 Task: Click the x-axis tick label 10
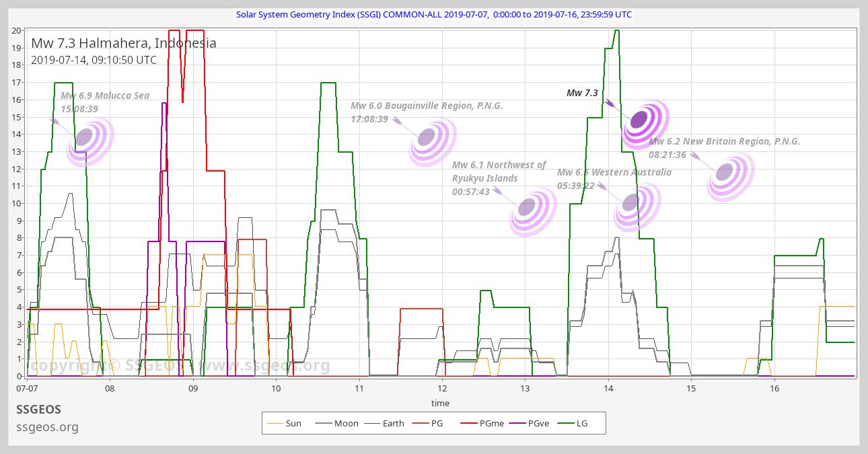[276, 388]
